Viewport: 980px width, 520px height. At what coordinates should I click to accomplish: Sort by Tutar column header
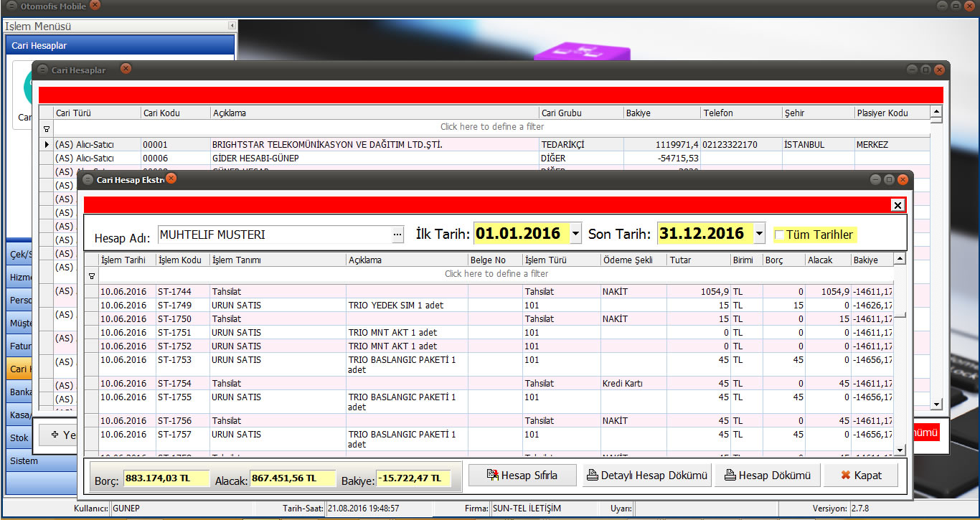699,260
